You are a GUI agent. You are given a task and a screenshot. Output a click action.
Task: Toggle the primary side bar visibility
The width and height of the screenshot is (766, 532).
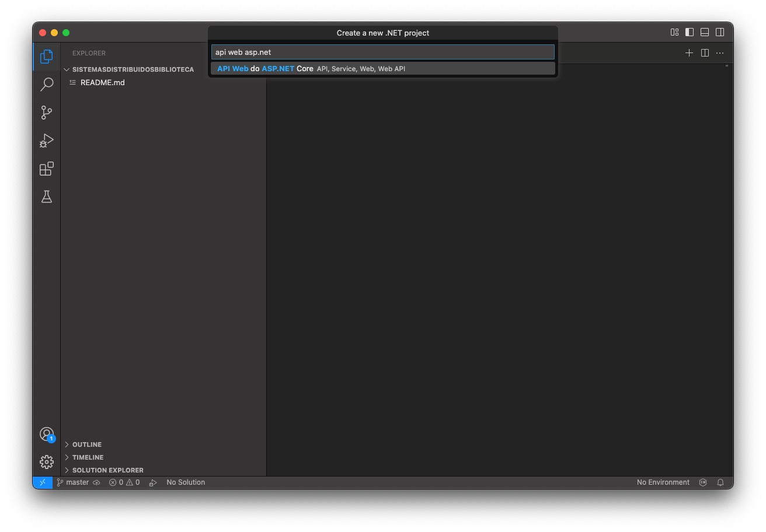point(690,33)
